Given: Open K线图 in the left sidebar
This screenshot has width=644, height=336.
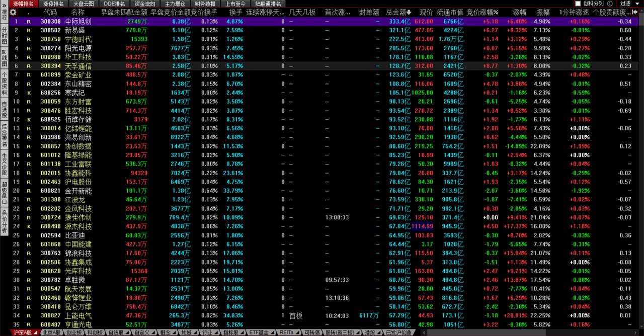Looking at the screenshot, I should pos(4,59).
